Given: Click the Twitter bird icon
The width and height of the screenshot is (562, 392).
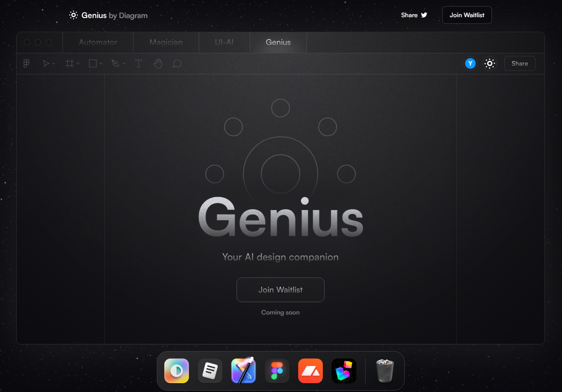Looking at the screenshot, I should [x=424, y=15].
